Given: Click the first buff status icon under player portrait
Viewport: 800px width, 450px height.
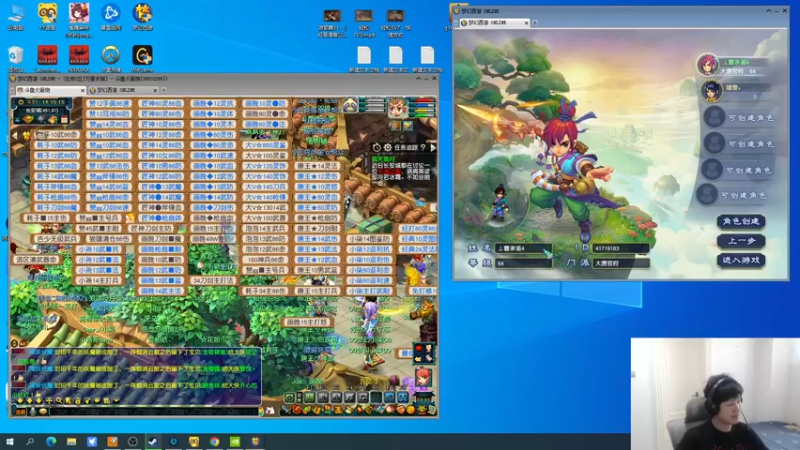Looking at the screenshot, I should [x=396, y=125].
